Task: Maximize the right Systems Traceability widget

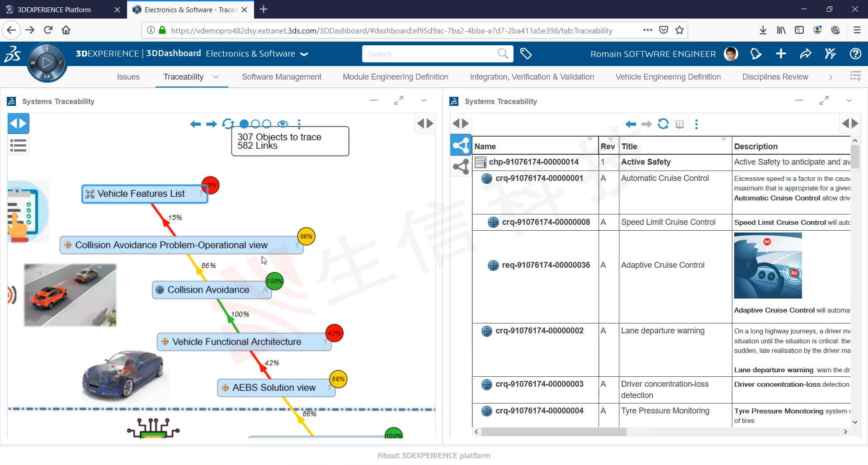Action: tap(824, 100)
